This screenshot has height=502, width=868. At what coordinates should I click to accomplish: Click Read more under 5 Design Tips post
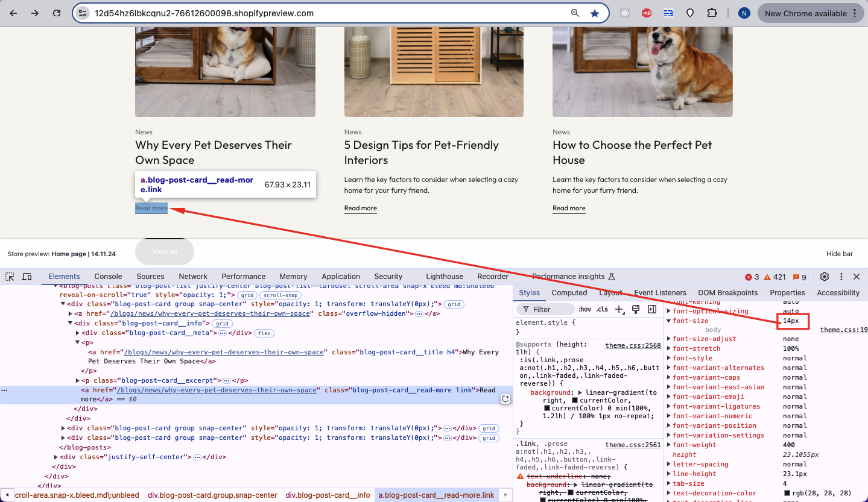pos(361,209)
